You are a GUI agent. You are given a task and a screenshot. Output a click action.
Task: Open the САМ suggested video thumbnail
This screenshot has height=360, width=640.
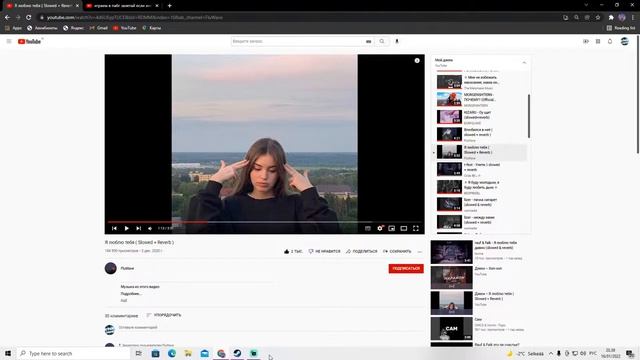451,329
